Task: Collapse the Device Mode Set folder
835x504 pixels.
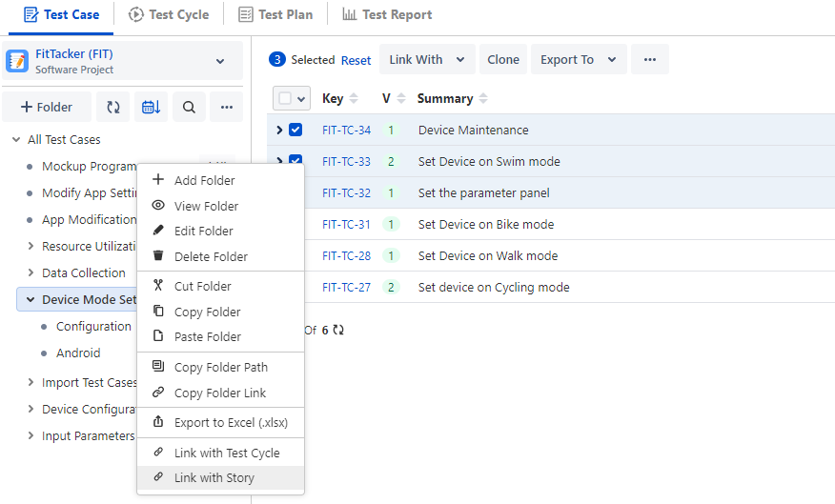Action: (x=31, y=299)
